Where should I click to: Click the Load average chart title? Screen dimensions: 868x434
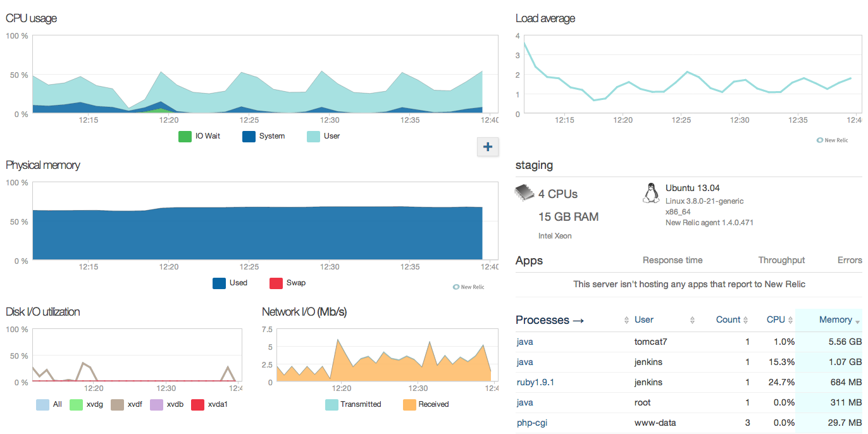pos(545,18)
